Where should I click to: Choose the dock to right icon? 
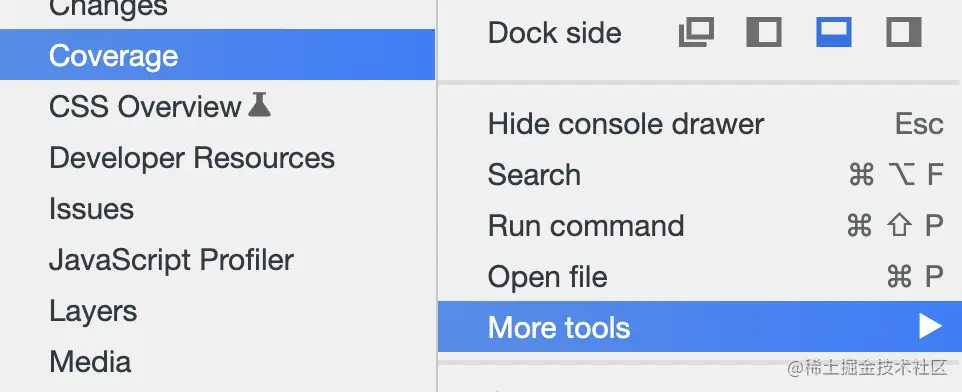tap(904, 33)
